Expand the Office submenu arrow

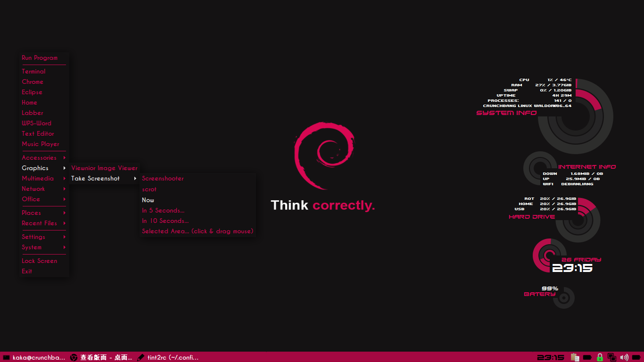pyautogui.click(x=65, y=199)
